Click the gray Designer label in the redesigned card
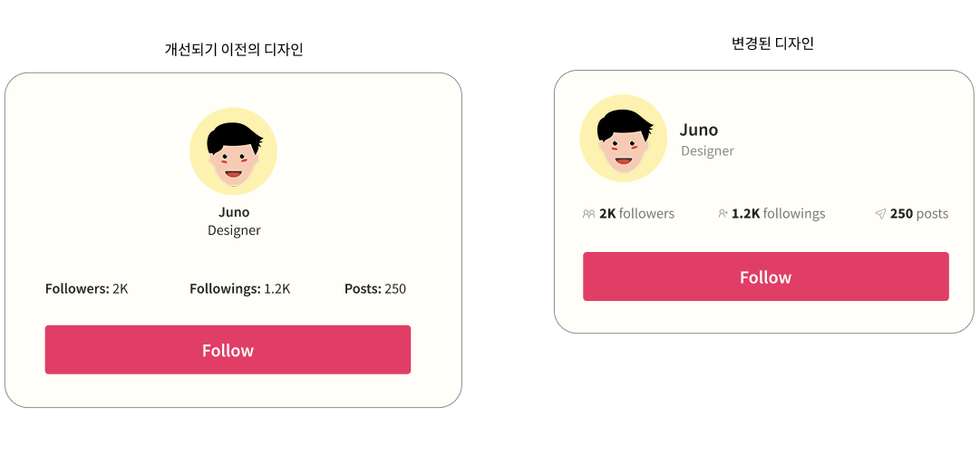Screen dimensions: 980x465 [x=707, y=151]
